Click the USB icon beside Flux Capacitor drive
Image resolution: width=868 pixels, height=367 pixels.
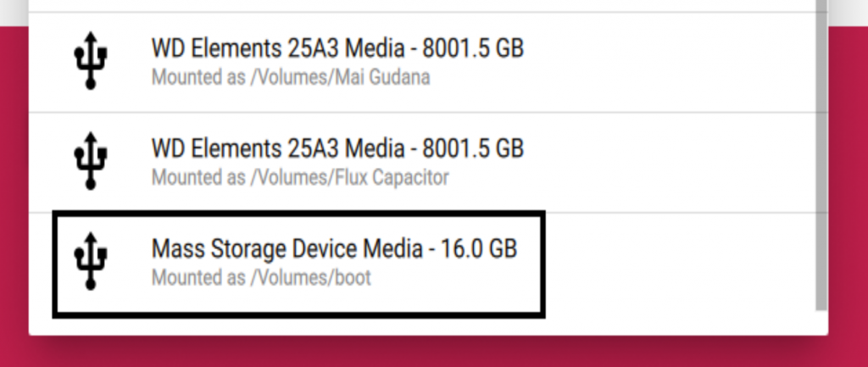pos(90,160)
